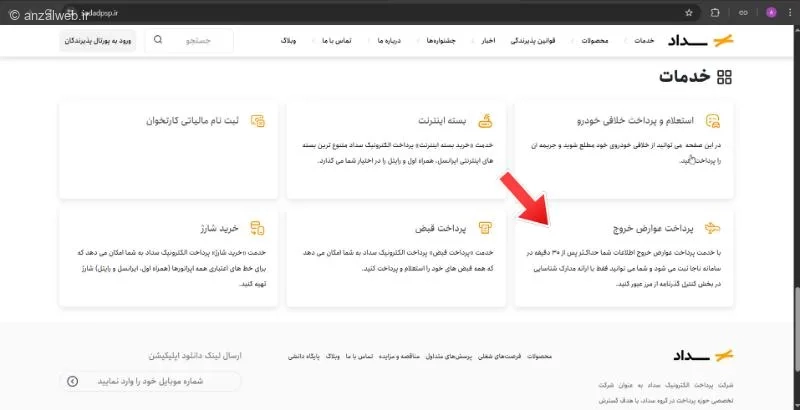Click the خدمات section heading text
This screenshot has width=800, height=410.
coord(685,76)
